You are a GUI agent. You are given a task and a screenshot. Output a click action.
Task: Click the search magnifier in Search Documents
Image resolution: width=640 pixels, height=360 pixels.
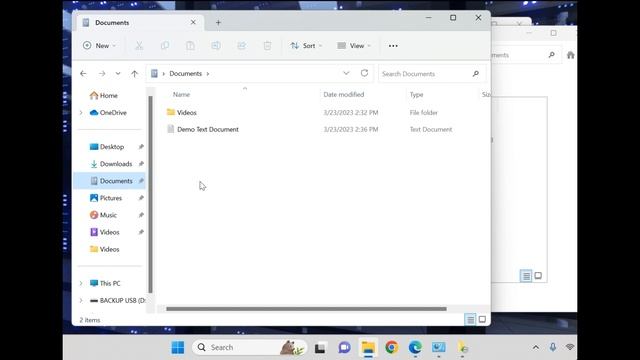476,73
